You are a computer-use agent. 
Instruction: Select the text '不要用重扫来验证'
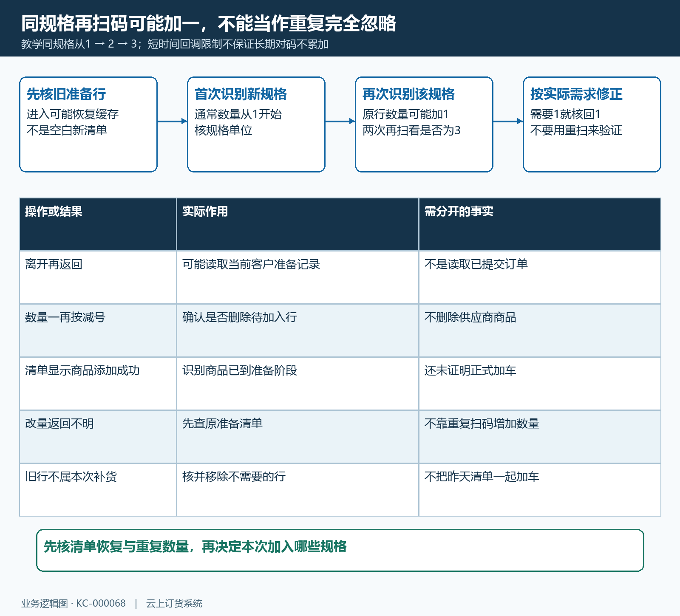(x=576, y=130)
